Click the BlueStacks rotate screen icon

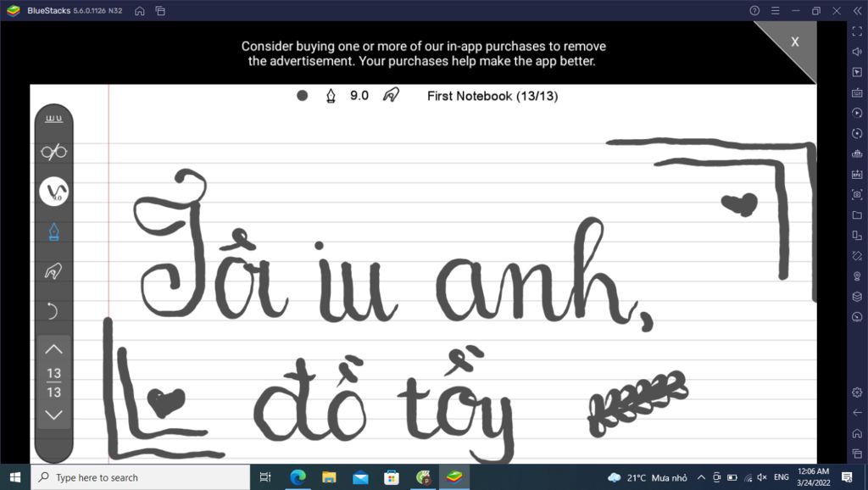click(857, 256)
